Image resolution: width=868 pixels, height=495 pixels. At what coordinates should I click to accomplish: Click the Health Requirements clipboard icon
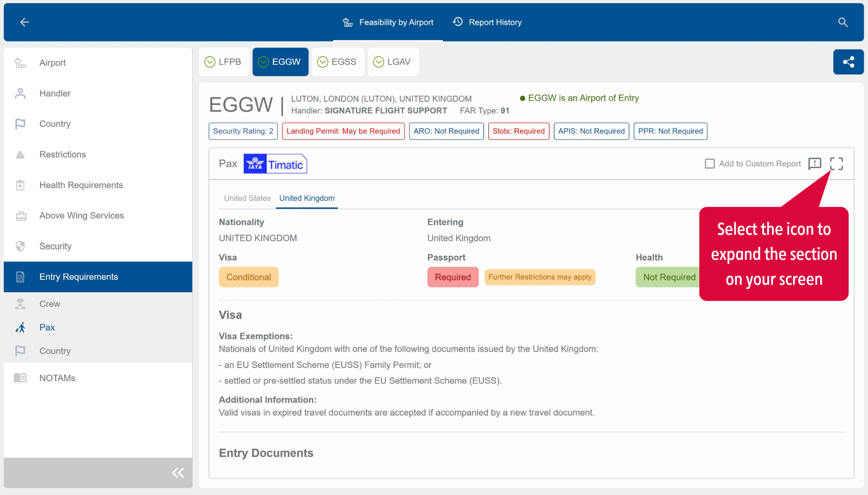pos(20,185)
